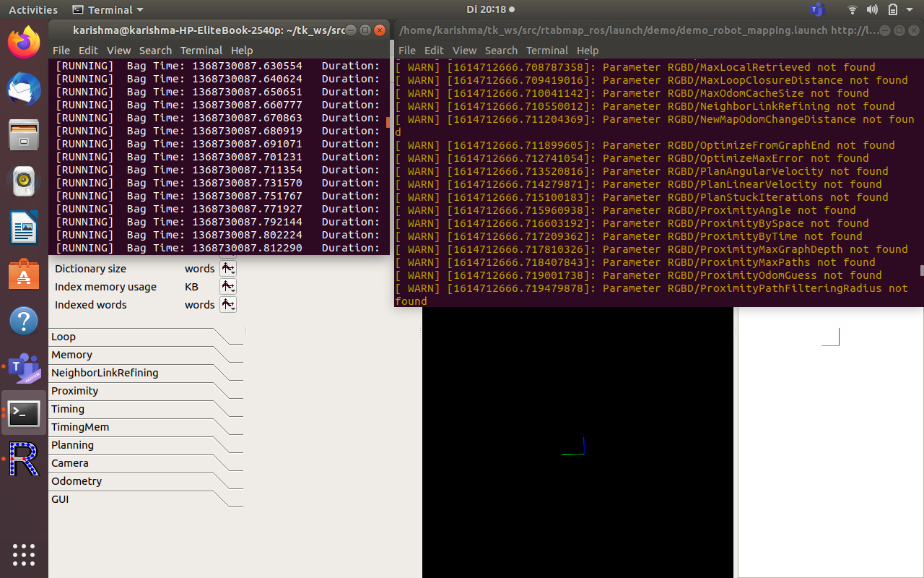924x578 pixels.
Task: Open Firefox from the dock
Action: click(x=24, y=43)
